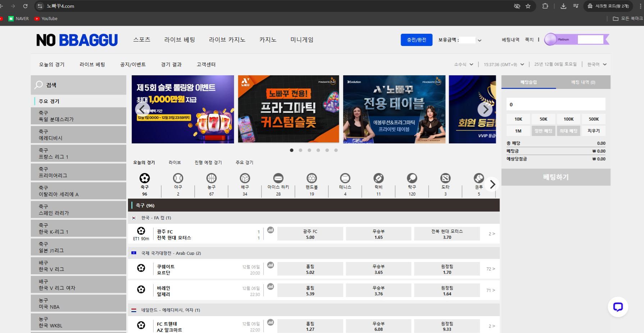
Task: Open the 한국어 language dropdown
Action: pos(597,64)
